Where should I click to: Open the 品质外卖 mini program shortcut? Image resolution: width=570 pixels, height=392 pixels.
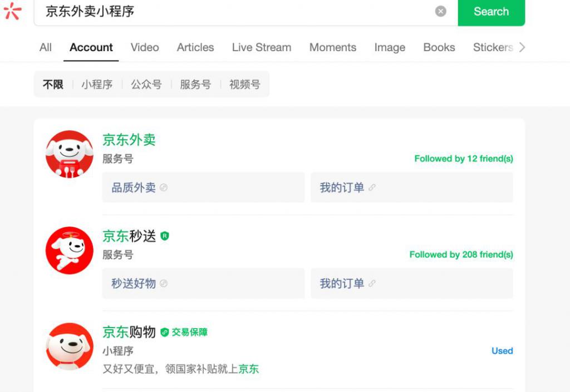coord(204,187)
